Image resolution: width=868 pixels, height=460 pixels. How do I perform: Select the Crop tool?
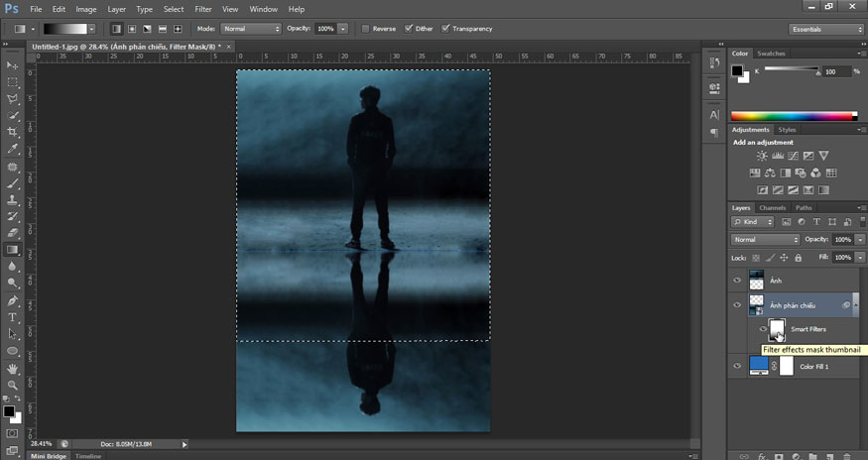pyautogui.click(x=12, y=132)
